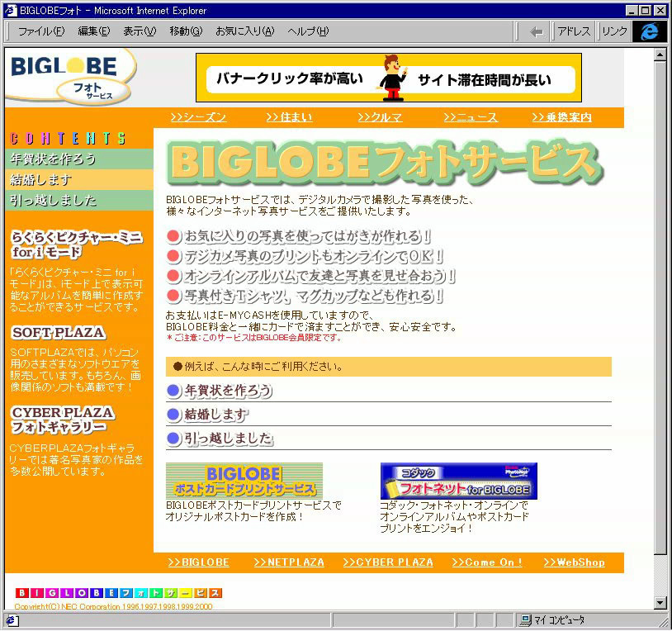Click main list item 引っ越しました
Screen dimensions: 672x631
pos(229,438)
